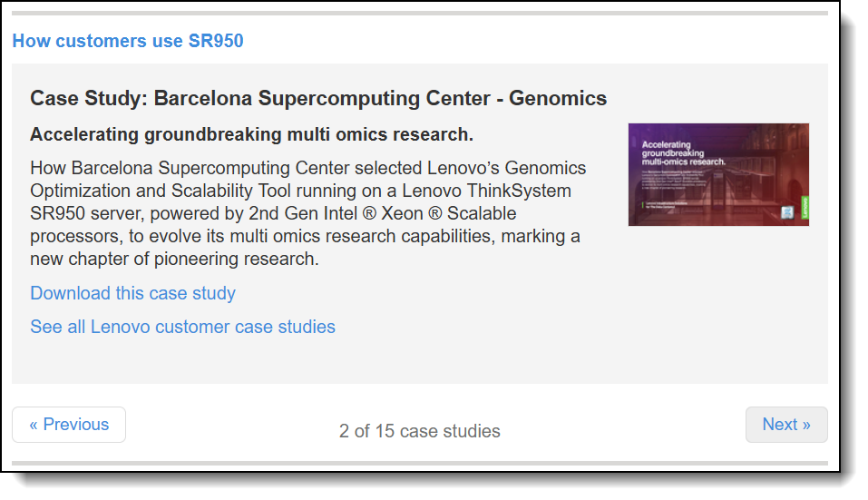Click the green Lenovo logo on thumbnail
Screen dimensions: 868x500
[804, 209]
